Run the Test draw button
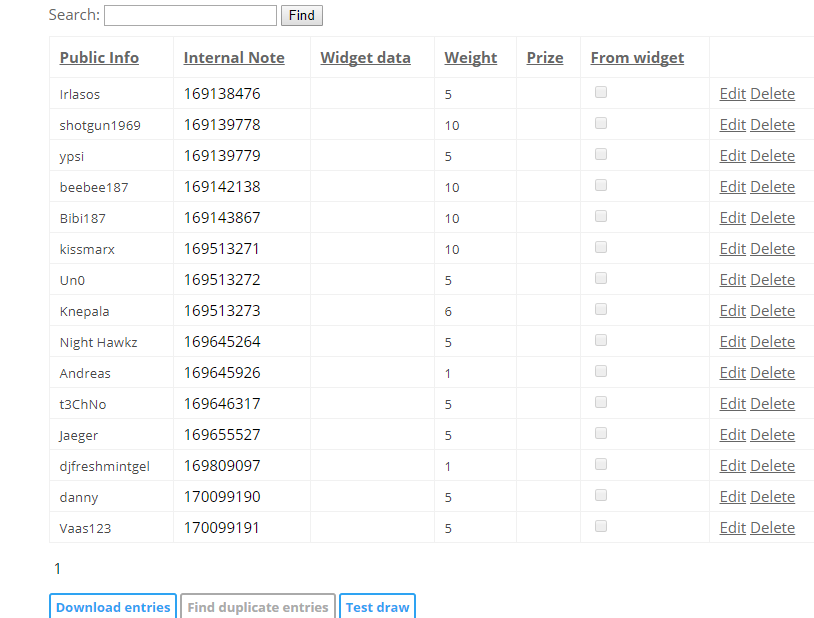 pos(377,607)
